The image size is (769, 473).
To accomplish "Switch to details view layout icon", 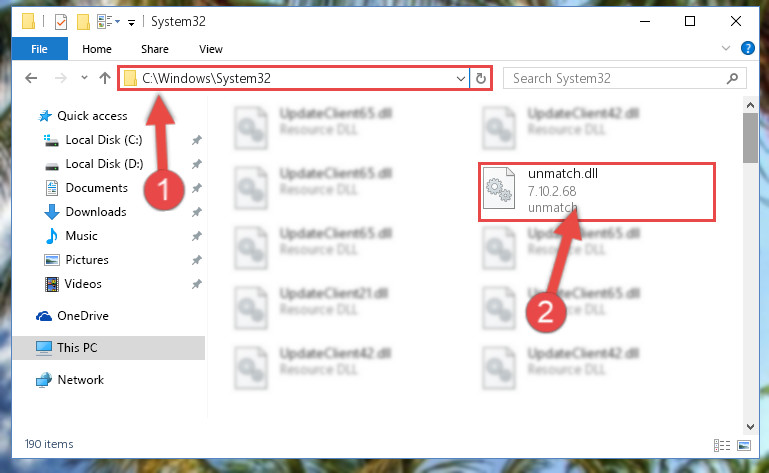I will (721, 445).
